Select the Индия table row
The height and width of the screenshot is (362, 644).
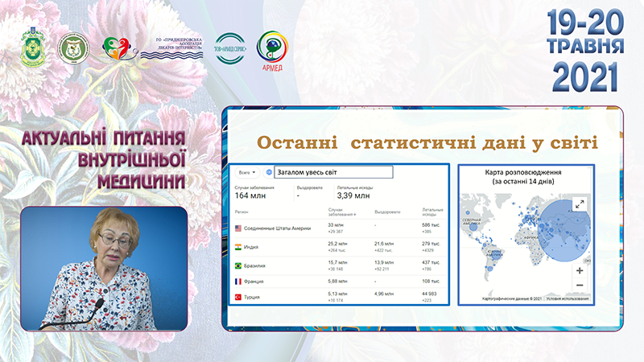336,246
